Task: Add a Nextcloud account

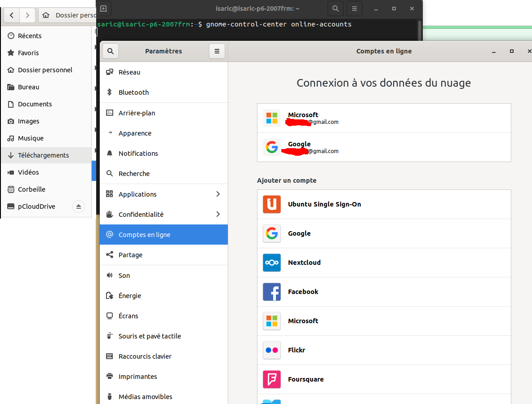Action: tap(384, 263)
